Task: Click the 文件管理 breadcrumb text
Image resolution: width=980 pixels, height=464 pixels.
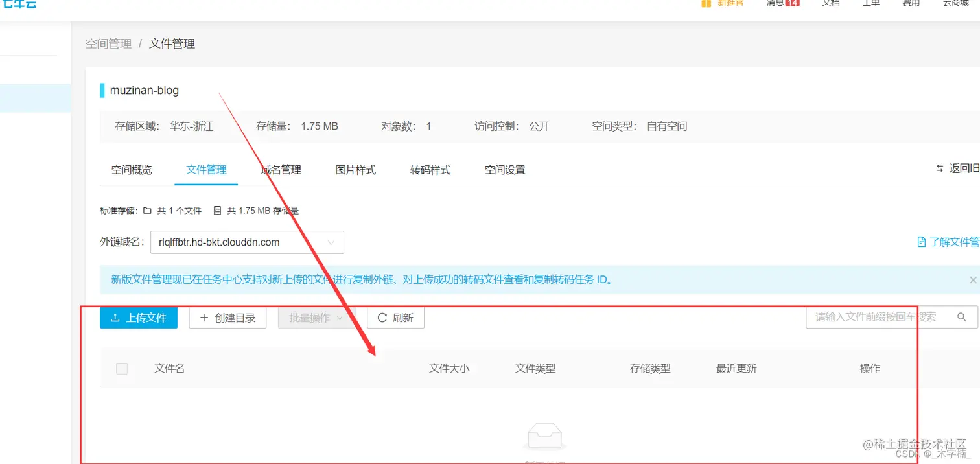Action: pos(172,43)
